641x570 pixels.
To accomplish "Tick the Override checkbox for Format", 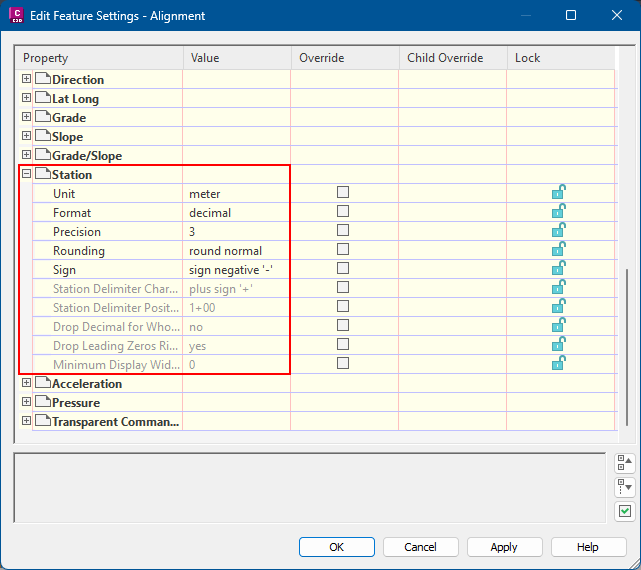I will [x=343, y=211].
